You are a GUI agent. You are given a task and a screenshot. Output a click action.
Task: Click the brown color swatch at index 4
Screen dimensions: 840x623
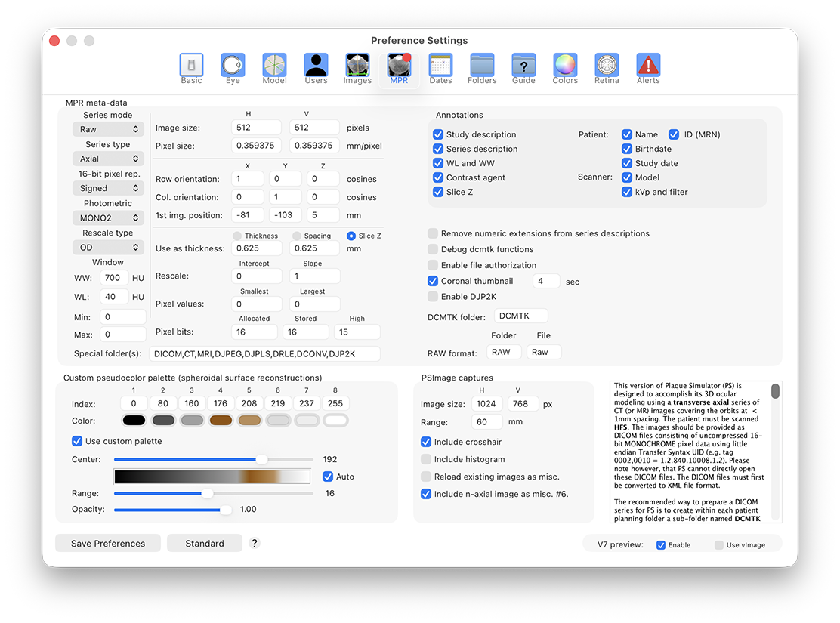pyautogui.click(x=221, y=421)
